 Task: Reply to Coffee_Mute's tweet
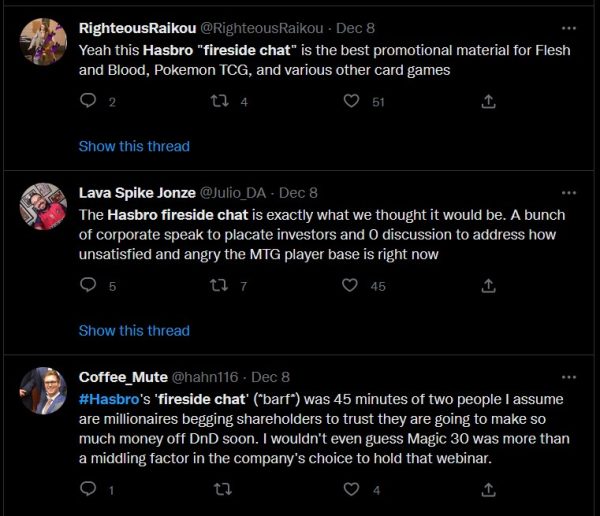coord(87,489)
